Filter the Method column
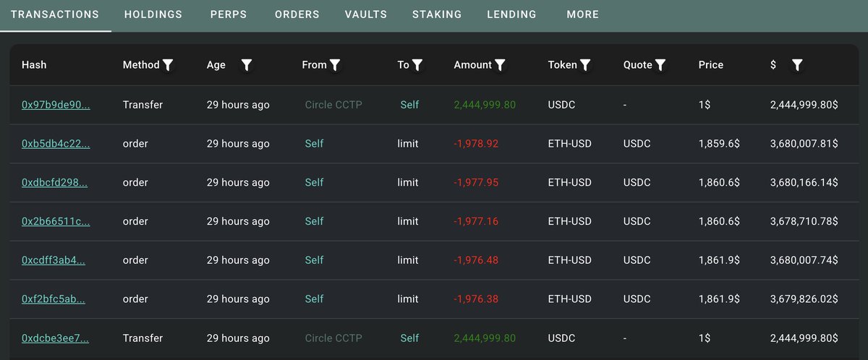The height and width of the screenshot is (360, 868). (168, 65)
